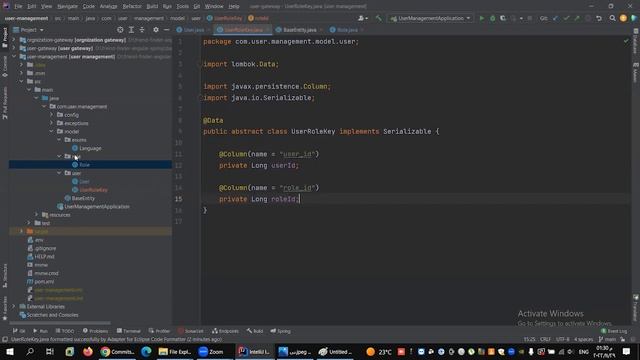Viewport: 640px width, 360px height.
Task: Expand the config package
Action: [x=52, y=115]
